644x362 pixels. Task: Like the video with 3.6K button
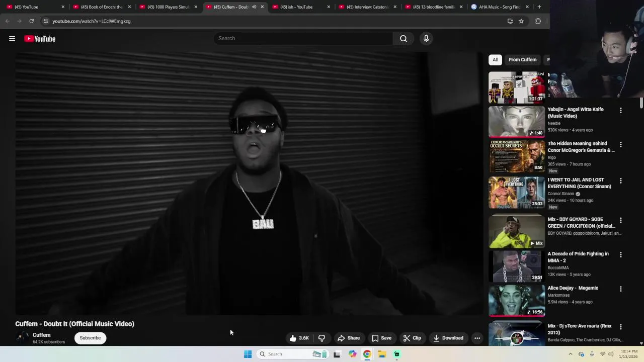(x=299, y=338)
